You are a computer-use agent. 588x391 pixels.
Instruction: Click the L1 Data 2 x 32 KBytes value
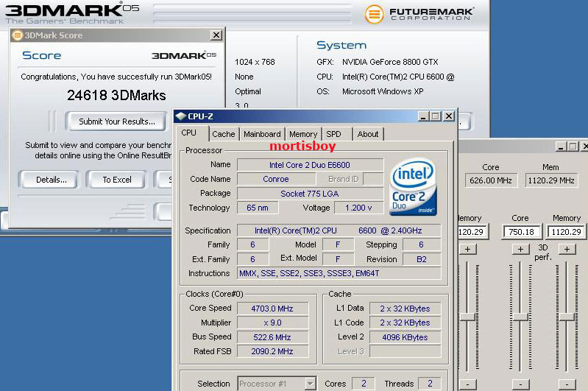pos(405,309)
